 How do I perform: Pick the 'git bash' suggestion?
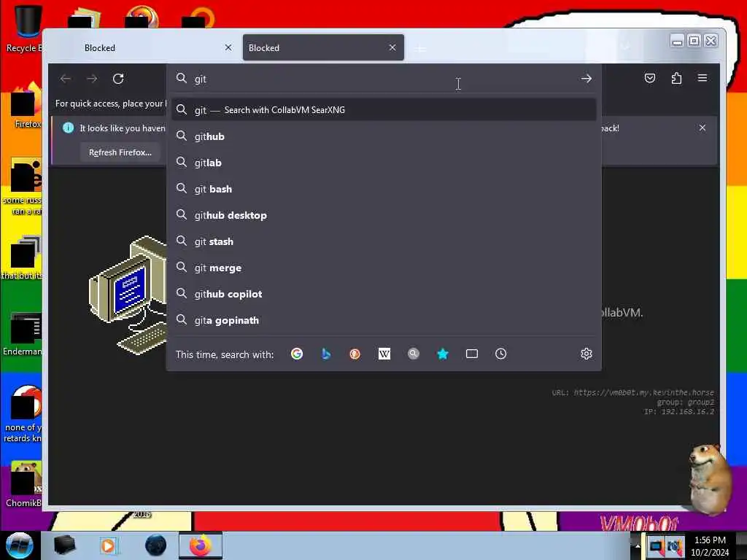[384, 189]
